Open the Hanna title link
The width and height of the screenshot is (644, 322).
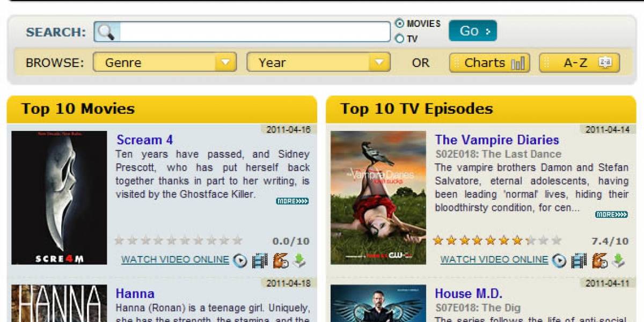(x=135, y=294)
